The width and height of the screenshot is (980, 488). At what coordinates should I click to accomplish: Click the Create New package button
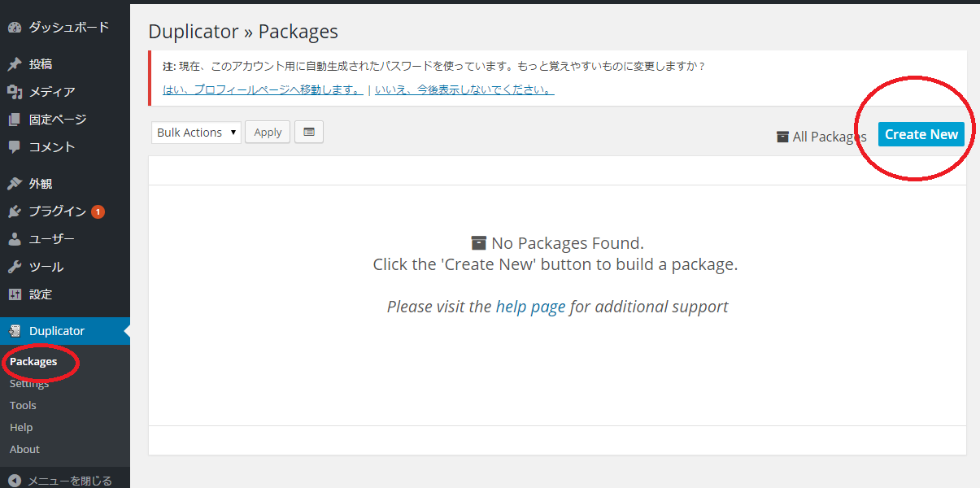(921, 134)
